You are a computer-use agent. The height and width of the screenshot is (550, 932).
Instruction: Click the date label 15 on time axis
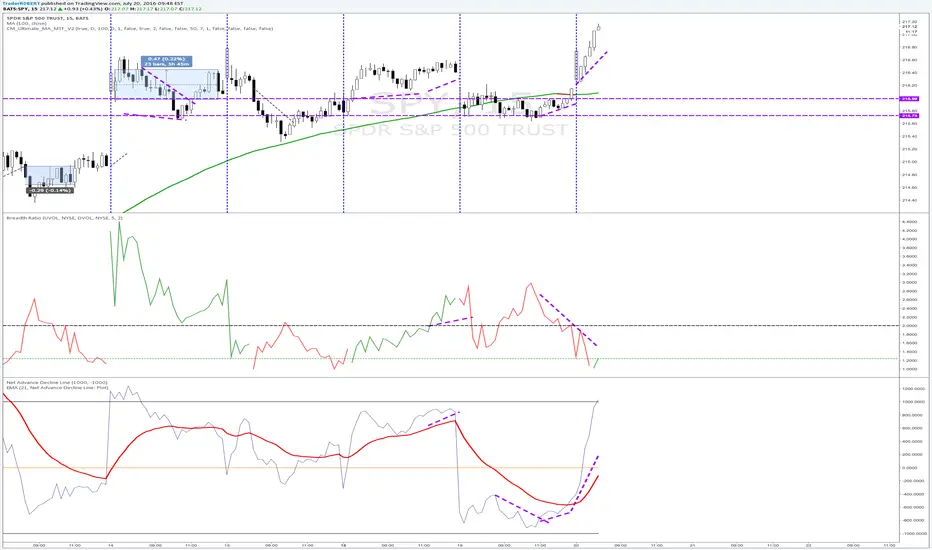tap(227, 545)
